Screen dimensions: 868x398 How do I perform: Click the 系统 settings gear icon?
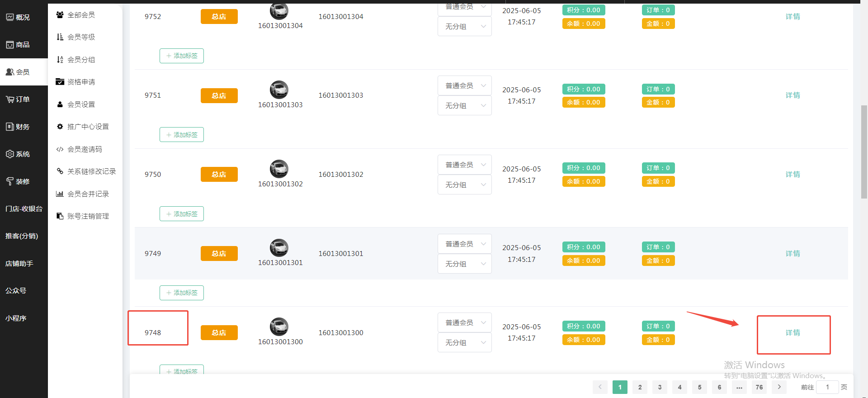(9, 154)
